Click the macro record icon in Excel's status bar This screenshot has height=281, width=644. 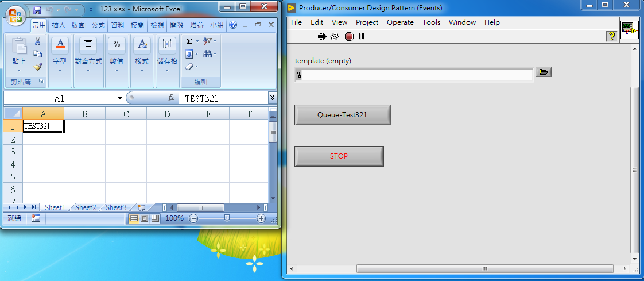tap(36, 218)
